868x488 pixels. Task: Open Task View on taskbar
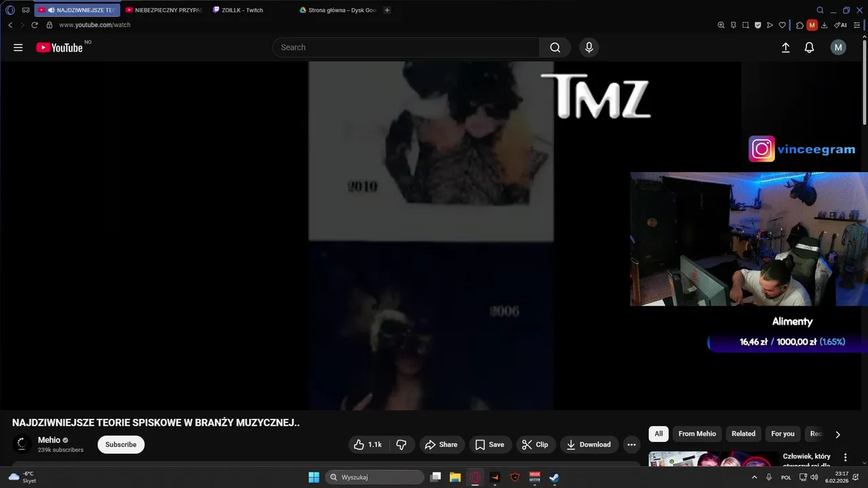(x=436, y=477)
